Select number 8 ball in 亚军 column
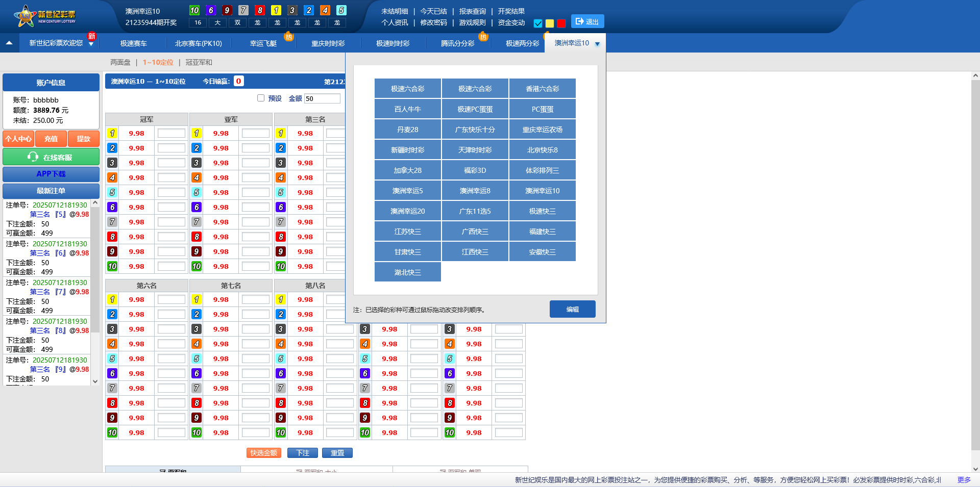The height and width of the screenshot is (487, 980). coord(197,237)
